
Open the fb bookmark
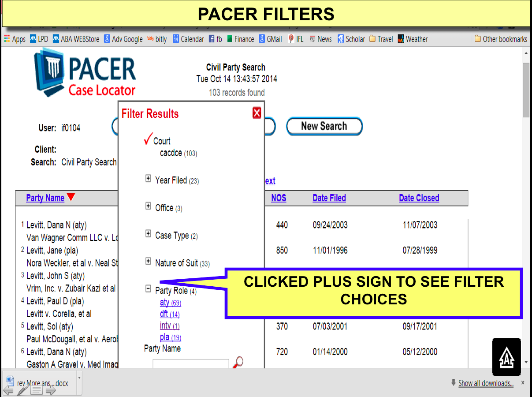[x=215, y=39]
